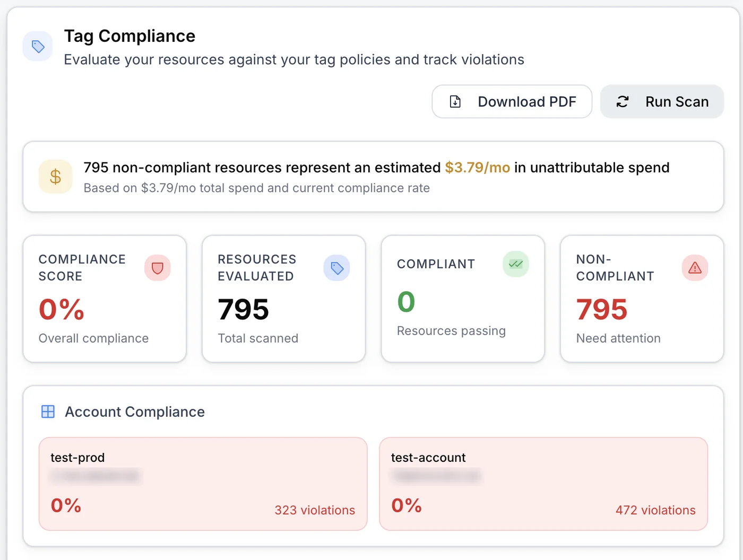The width and height of the screenshot is (743, 560).
Task: Click the 'Based on $3.79/mo total spend' subtext
Action: (x=257, y=188)
